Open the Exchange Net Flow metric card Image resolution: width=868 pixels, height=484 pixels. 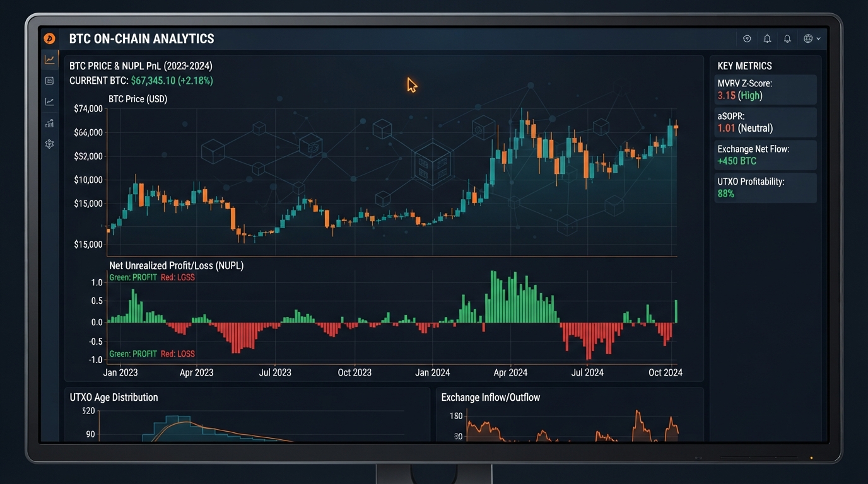(x=766, y=155)
